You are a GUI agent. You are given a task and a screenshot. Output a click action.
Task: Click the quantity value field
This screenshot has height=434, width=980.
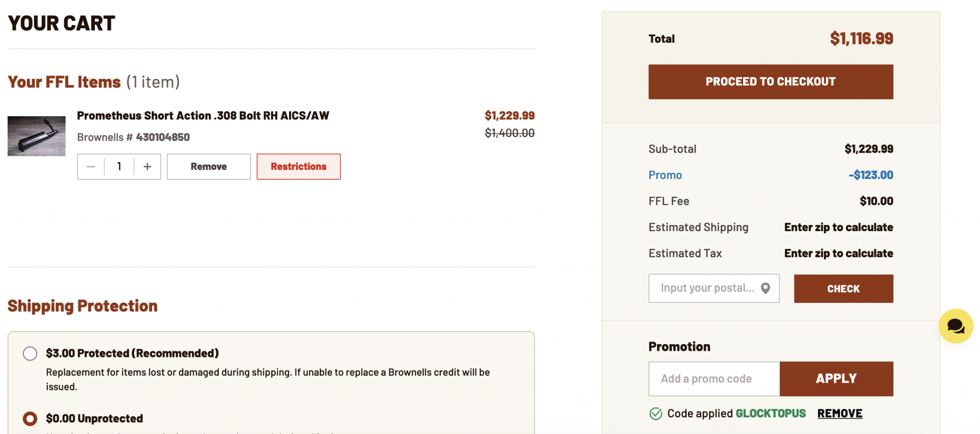click(119, 167)
